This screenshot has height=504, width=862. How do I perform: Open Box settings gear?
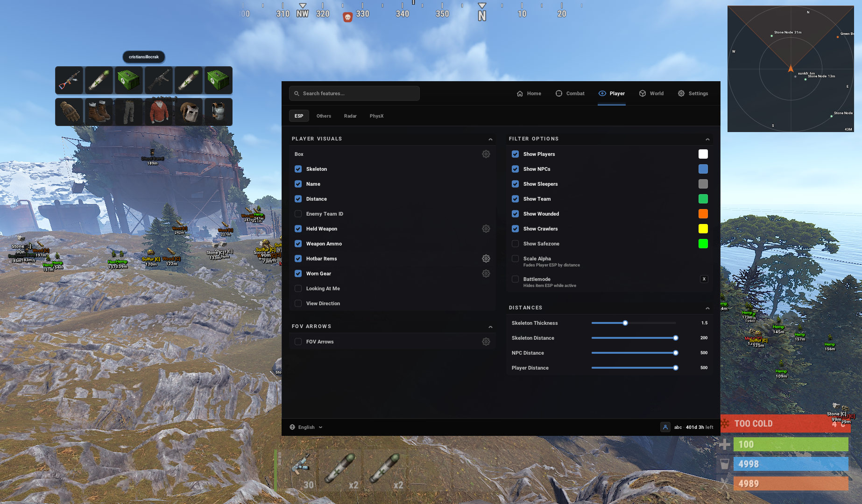(x=486, y=154)
